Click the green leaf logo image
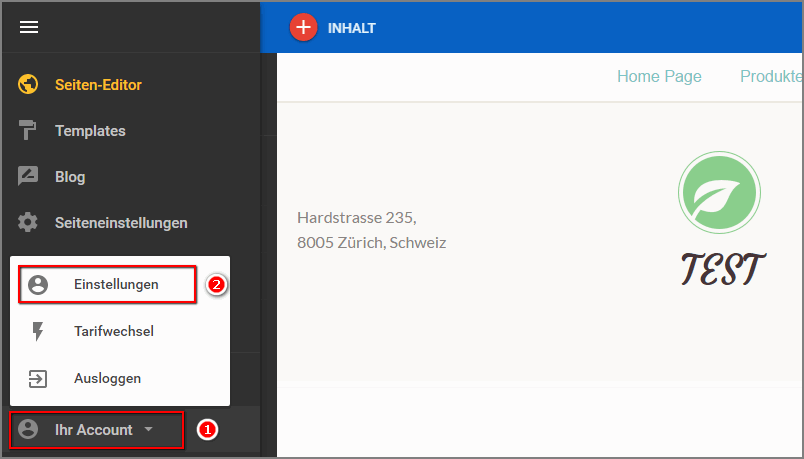The image size is (804, 459). point(719,194)
